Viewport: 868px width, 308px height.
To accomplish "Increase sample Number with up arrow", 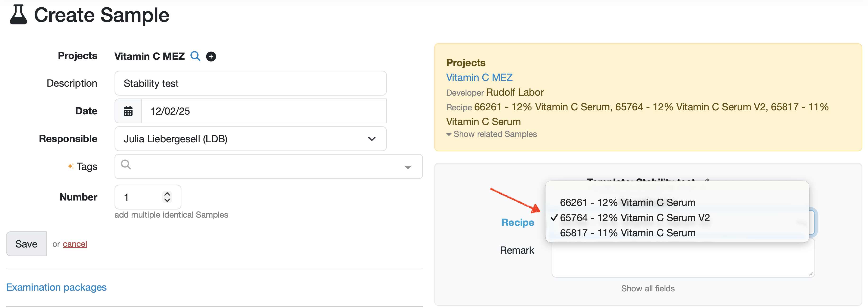I will [167, 194].
